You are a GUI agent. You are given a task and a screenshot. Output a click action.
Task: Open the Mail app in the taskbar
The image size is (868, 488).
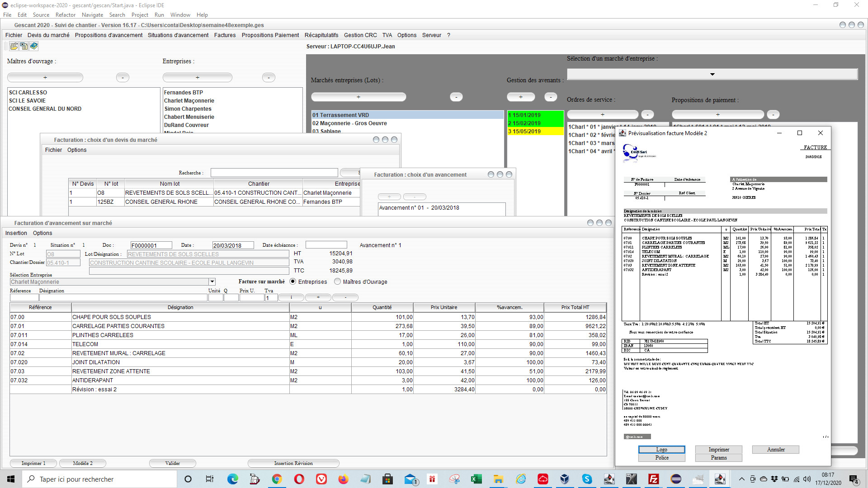[x=410, y=479]
